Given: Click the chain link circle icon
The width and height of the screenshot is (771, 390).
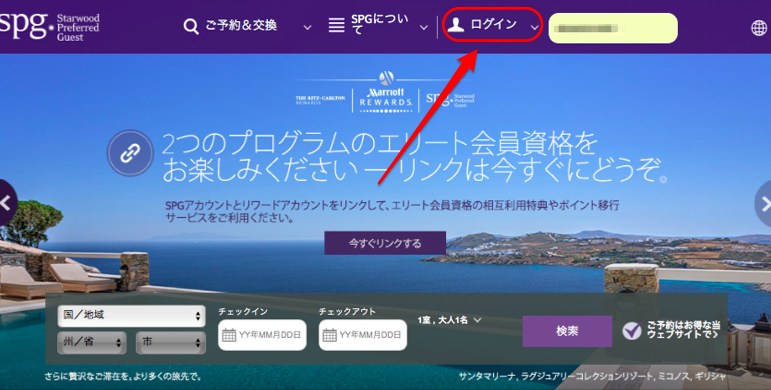Looking at the screenshot, I should click(x=130, y=153).
